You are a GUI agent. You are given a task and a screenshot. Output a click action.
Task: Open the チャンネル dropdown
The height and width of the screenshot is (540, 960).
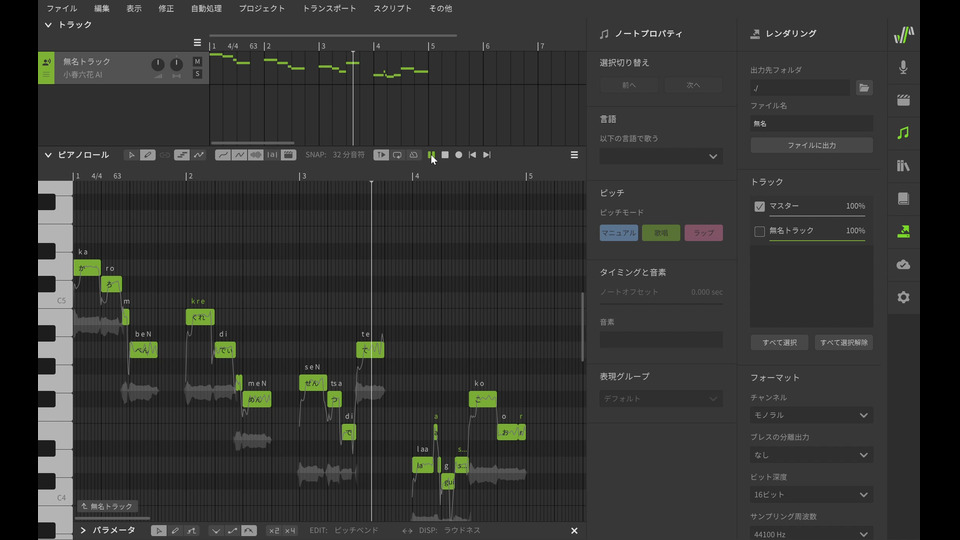(x=811, y=415)
